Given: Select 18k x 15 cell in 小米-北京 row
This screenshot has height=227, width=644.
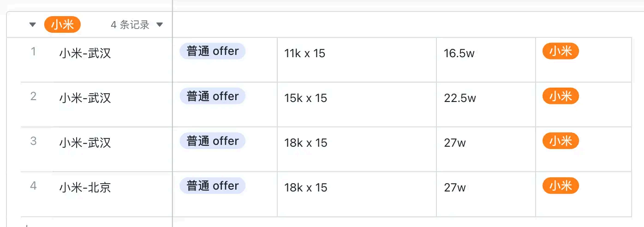Looking at the screenshot, I should coord(306,188).
